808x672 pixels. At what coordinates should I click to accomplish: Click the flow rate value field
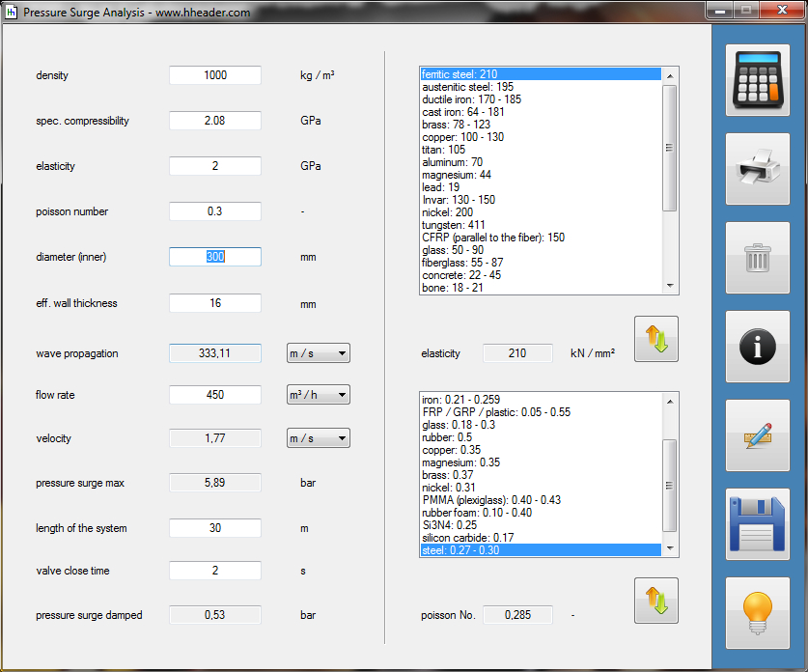(215, 395)
